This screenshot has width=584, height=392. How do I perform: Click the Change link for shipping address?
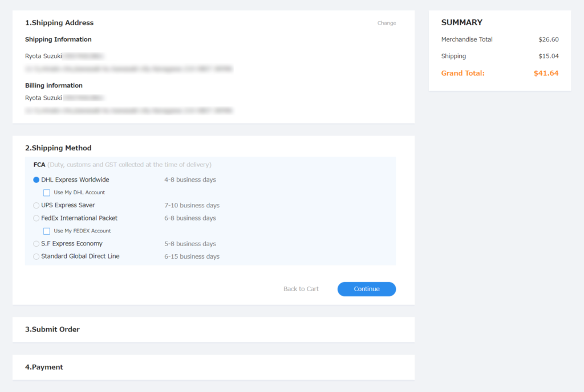point(386,23)
